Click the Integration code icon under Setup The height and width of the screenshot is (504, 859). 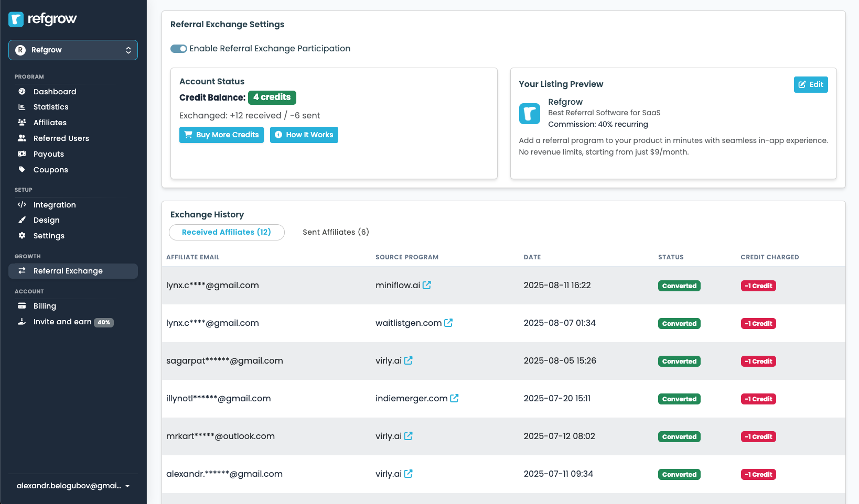[22, 205]
